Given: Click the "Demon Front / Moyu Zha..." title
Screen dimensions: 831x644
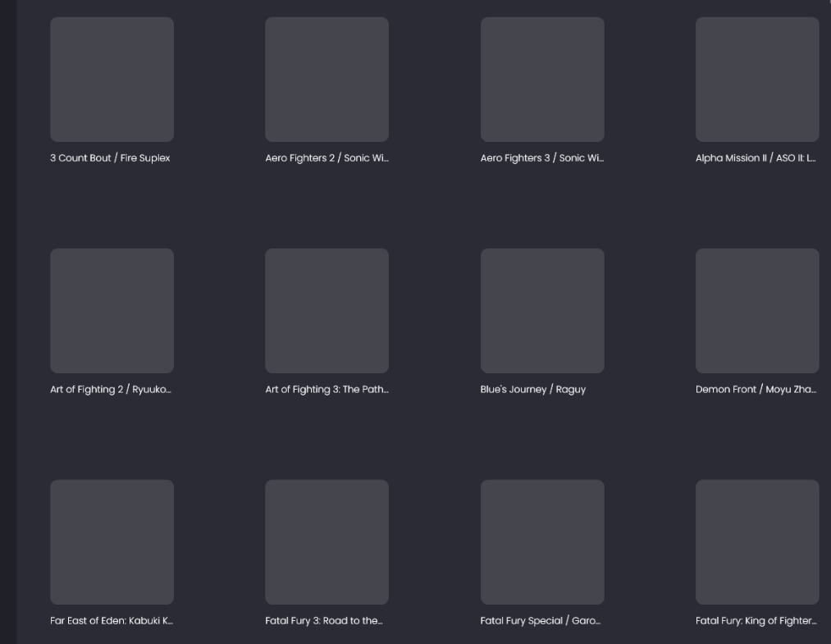Looking at the screenshot, I should pyautogui.click(x=756, y=390).
